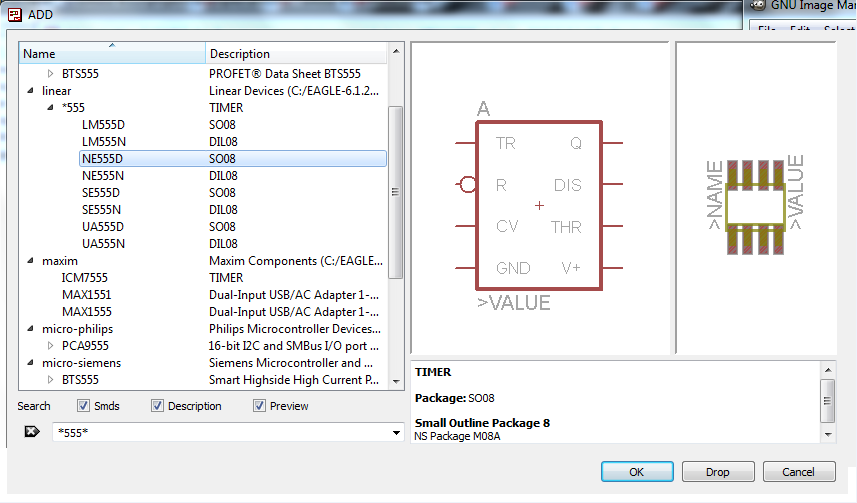Expand the PCA9555 tree entry
Image resolution: width=857 pixels, height=503 pixels.
click(x=50, y=346)
